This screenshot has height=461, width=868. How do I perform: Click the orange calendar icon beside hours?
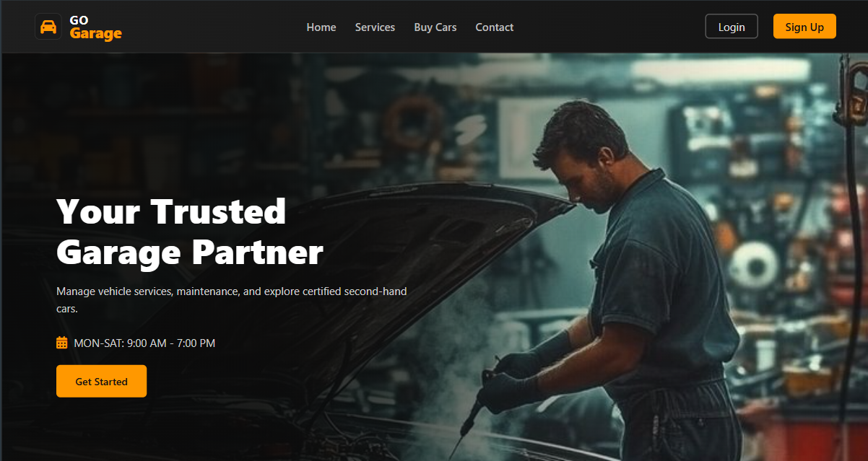62,343
